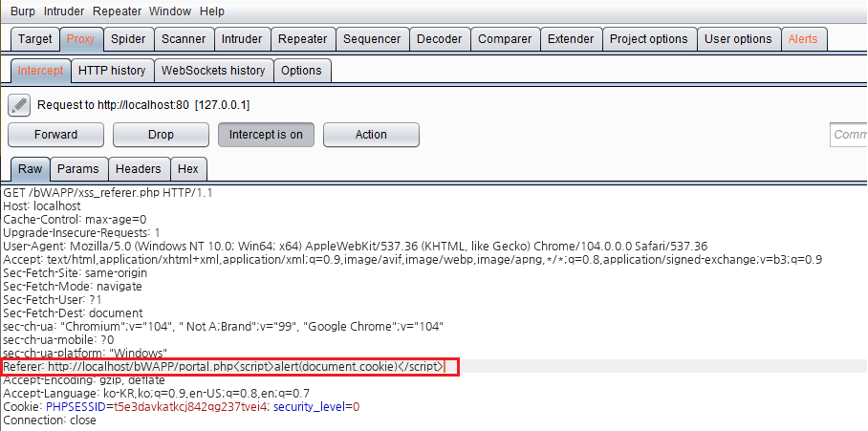Click the Request to http://localhost:80 label

coord(143,104)
